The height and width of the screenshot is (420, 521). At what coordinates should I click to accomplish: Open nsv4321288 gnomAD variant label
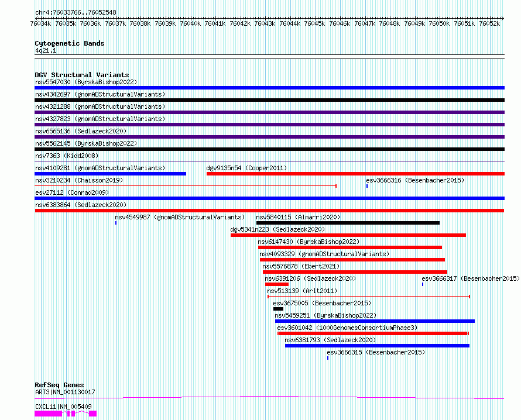(x=100, y=106)
